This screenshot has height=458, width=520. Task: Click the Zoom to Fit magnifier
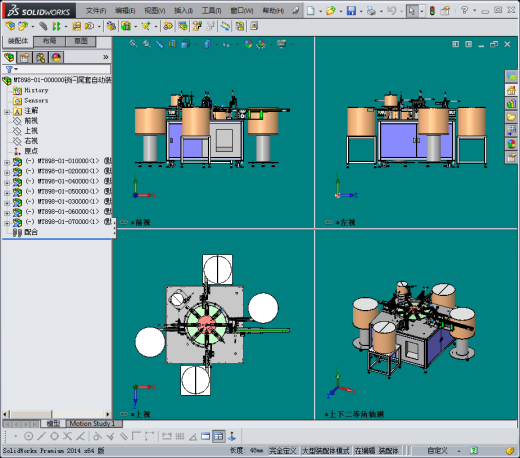pyautogui.click(x=134, y=44)
